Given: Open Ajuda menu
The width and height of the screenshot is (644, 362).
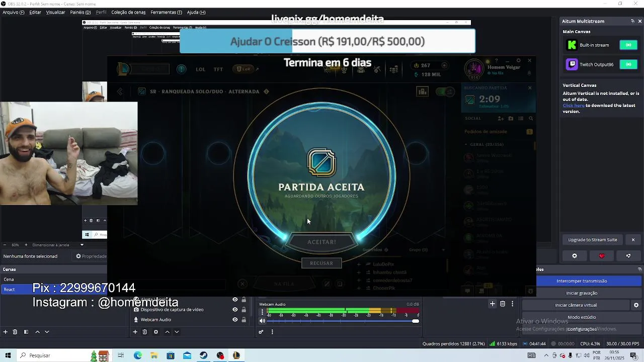Looking at the screenshot, I should tap(196, 12).
